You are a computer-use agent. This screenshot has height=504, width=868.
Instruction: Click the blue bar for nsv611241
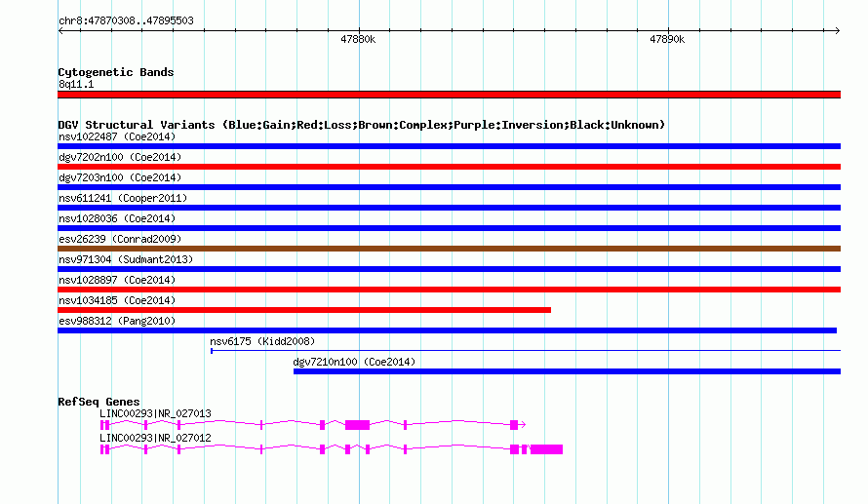[449, 208]
